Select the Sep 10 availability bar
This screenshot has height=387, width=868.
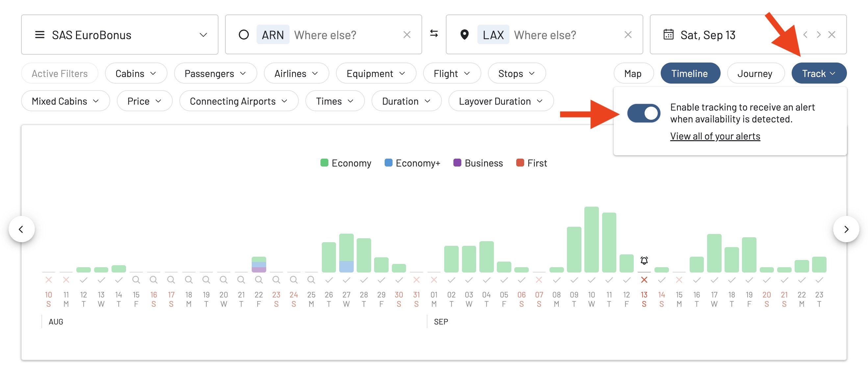(x=591, y=240)
